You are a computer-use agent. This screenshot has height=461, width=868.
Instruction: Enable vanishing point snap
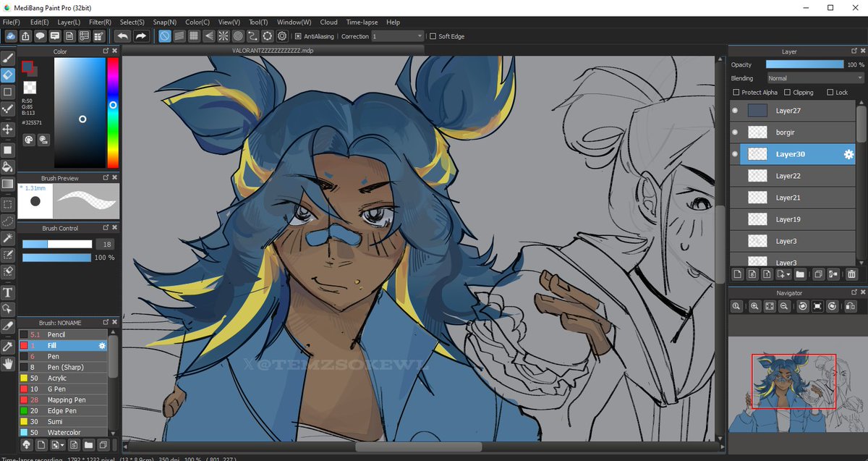click(208, 35)
